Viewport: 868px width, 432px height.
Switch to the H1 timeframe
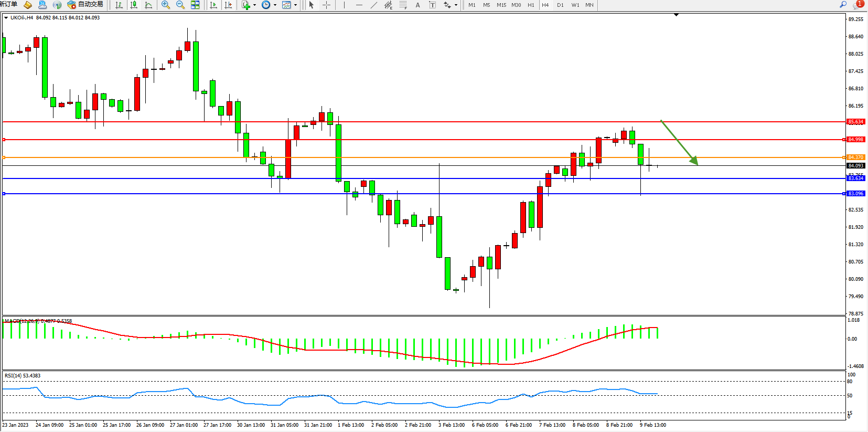point(531,5)
